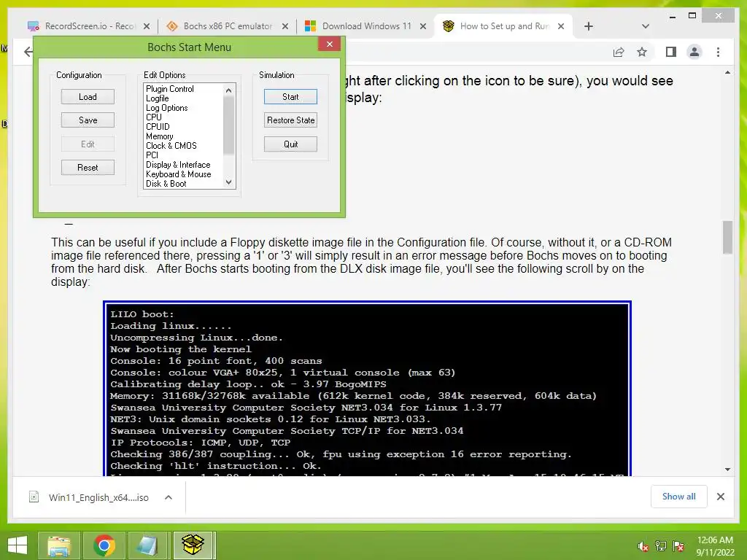Click the share page icon
Viewport: 747px width, 560px height.
(619, 52)
